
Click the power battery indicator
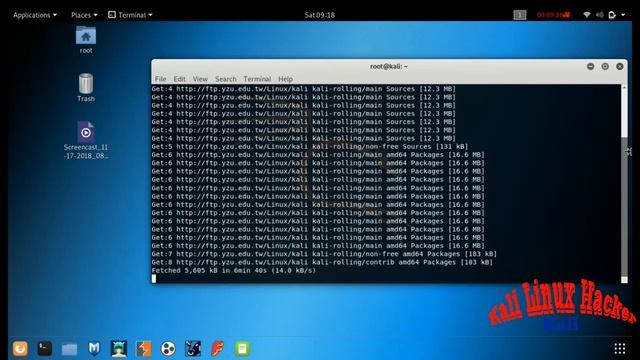pyautogui.click(x=612, y=15)
